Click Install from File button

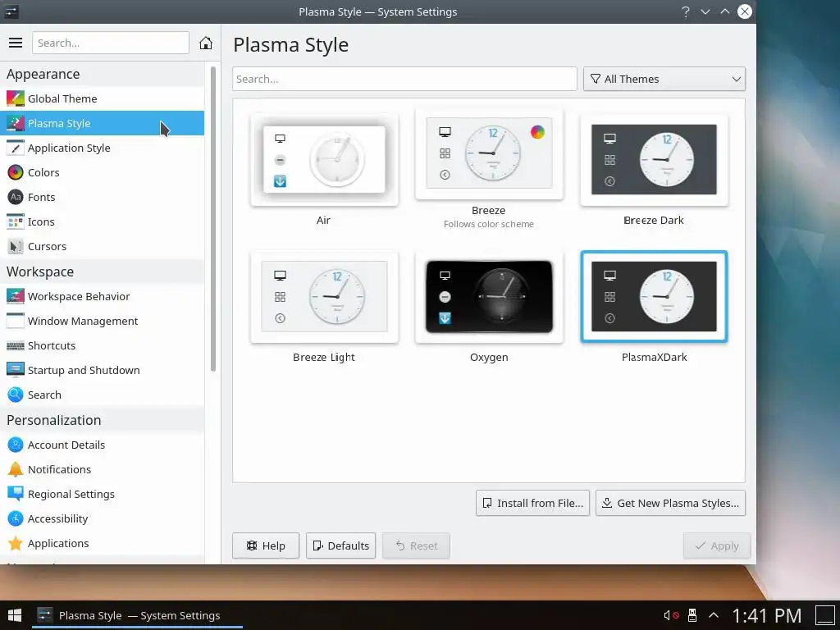(532, 503)
